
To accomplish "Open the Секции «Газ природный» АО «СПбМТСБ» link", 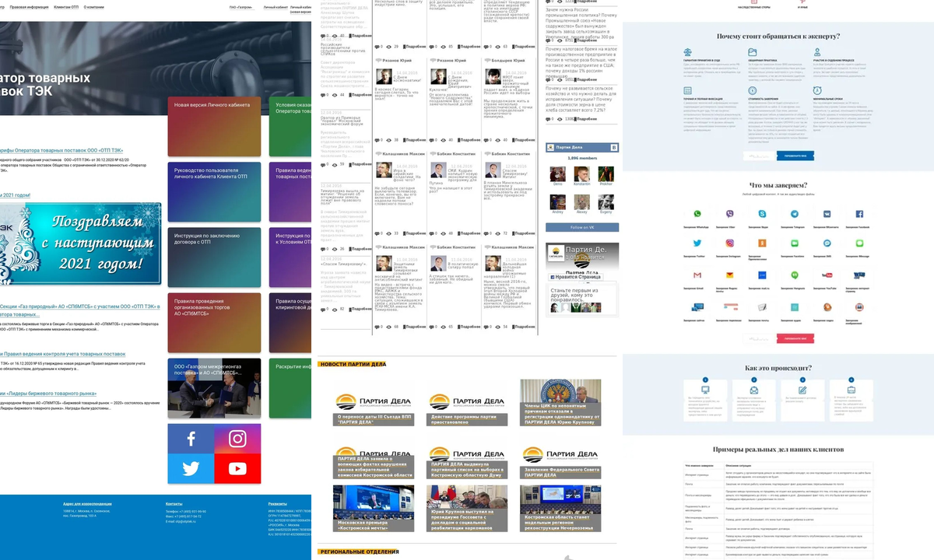I will coord(79,310).
